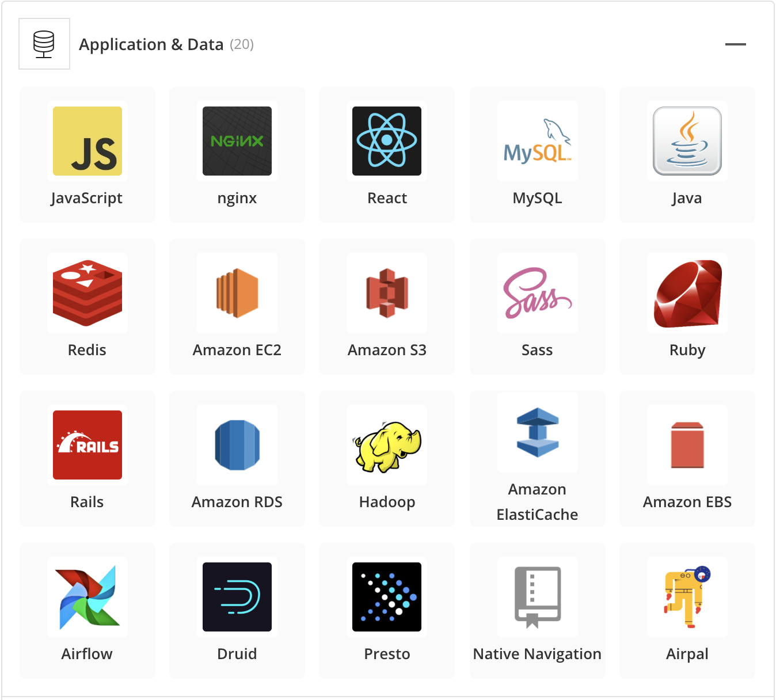Screen dimensions: 776x700
Task: Click the Amazon EC2 text label
Action: [x=237, y=350]
